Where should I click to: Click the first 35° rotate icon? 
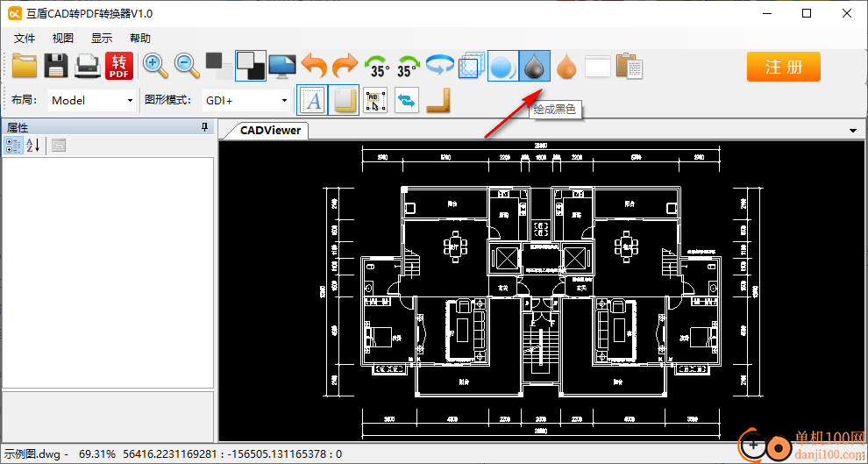click(378, 66)
